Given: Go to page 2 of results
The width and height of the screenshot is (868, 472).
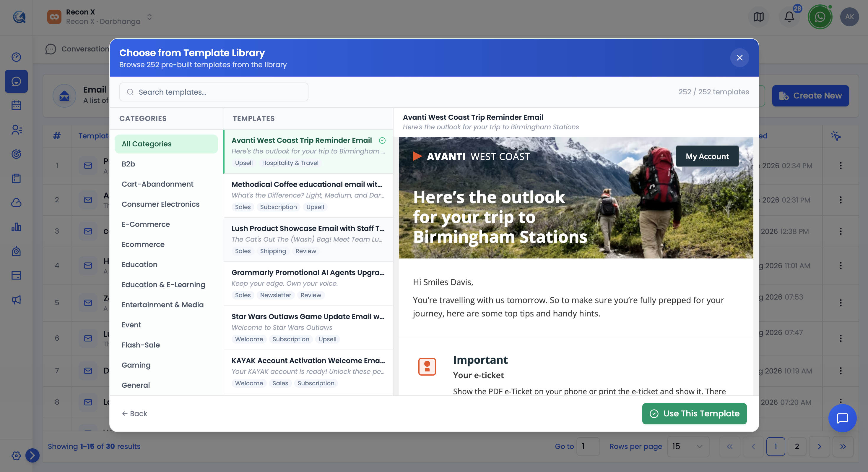Looking at the screenshot, I should 797,446.
